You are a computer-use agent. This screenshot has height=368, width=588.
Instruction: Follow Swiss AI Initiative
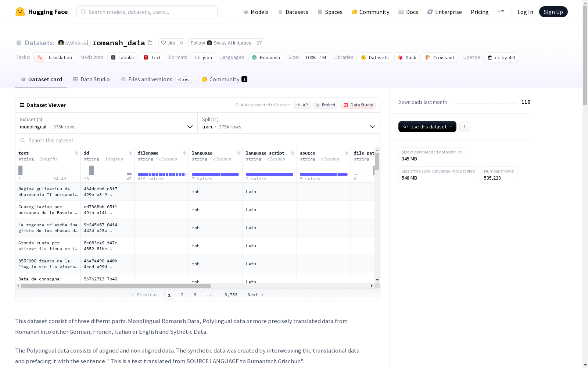(x=221, y=43)
